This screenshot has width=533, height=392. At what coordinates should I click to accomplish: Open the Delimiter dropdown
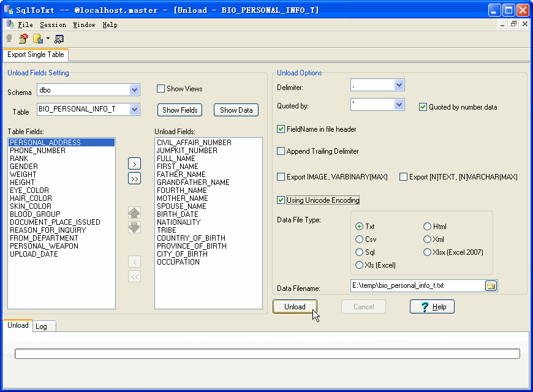[x=399, y=85]
